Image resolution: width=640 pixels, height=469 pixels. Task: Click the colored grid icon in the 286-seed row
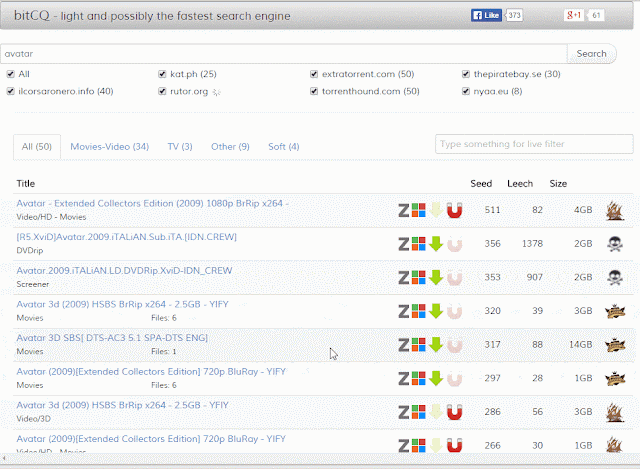point(418,412)
